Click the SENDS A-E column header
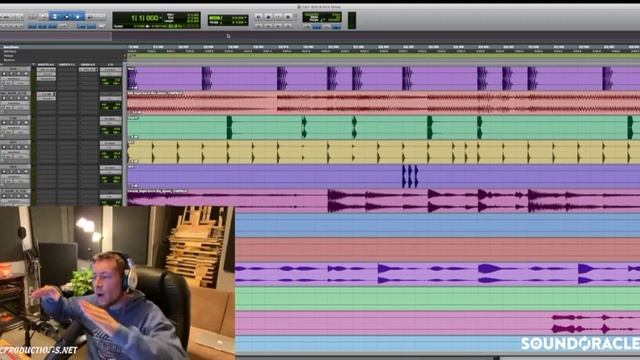Viewport: 640px width, 360px height. (88, 64)
